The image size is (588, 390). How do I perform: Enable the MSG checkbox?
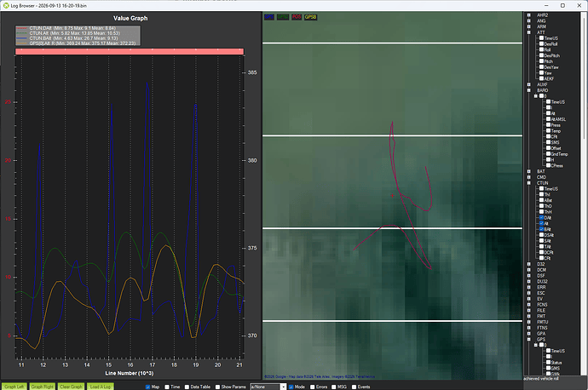coord(334,387)
